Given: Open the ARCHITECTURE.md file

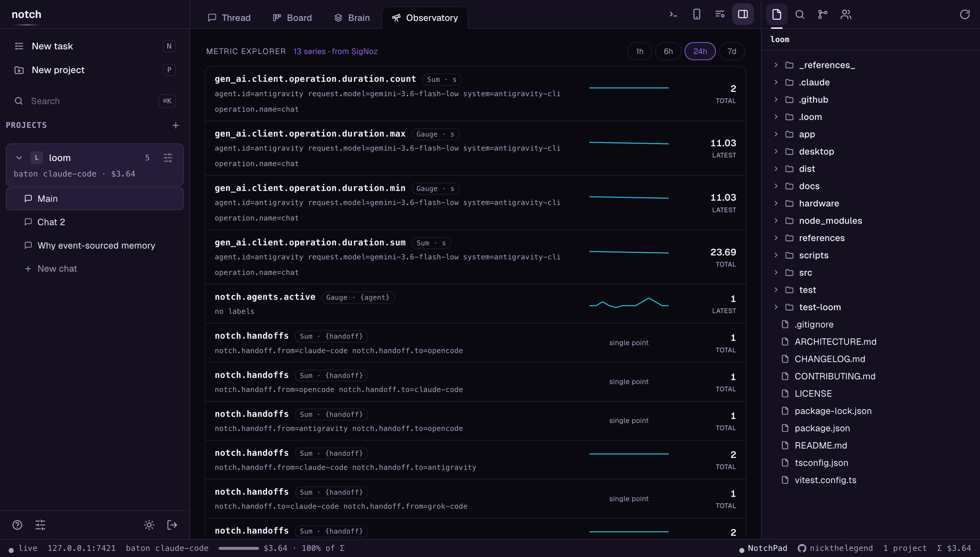Looking at the screenshot, I should [836, 342].
